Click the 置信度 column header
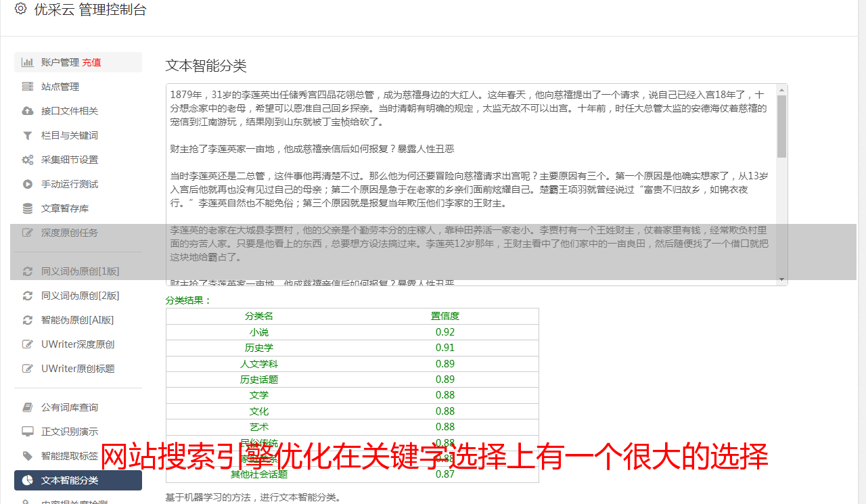This screenshot has height=504, width=866. click(445, 316)
